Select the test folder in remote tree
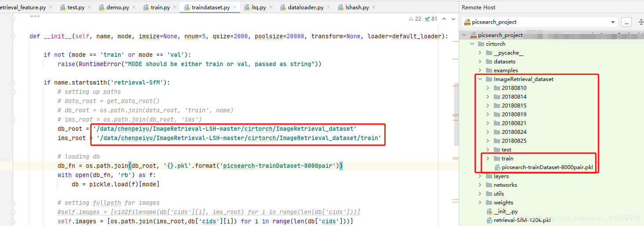The image size is (644, 226). click(506, 150)
